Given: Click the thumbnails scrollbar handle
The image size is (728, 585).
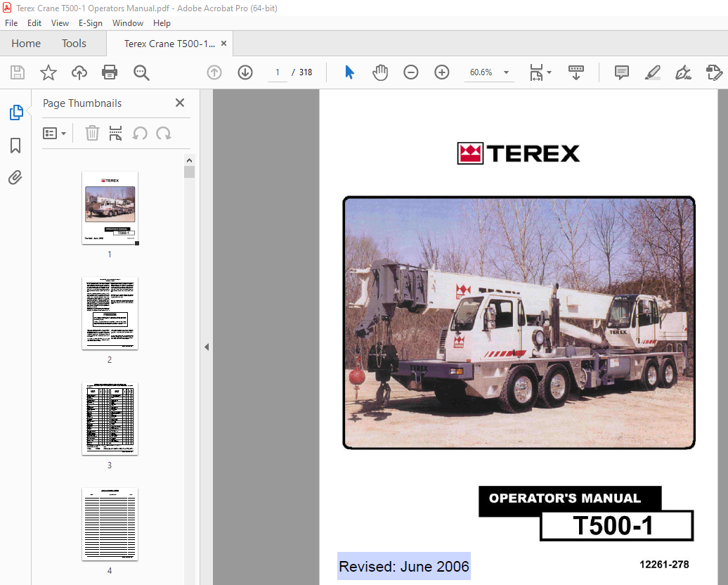Looking at the screenshot, I should (x=190, y=172).
